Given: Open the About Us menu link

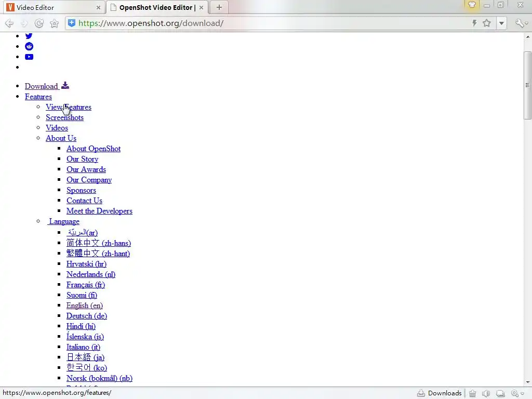Looking at the screenshot, I should (x=61, y=138).
